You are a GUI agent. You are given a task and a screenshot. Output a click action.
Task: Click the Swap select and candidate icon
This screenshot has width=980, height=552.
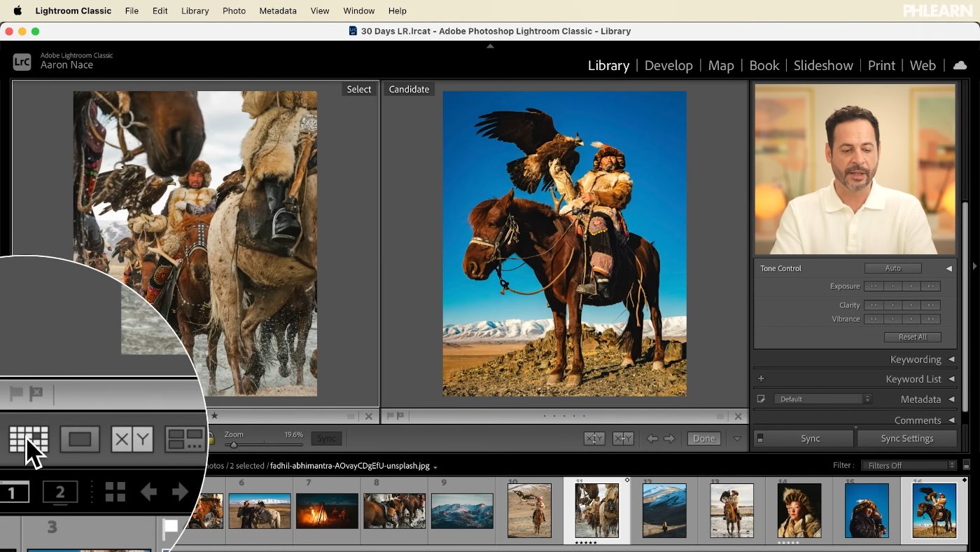tap(594, 439)
